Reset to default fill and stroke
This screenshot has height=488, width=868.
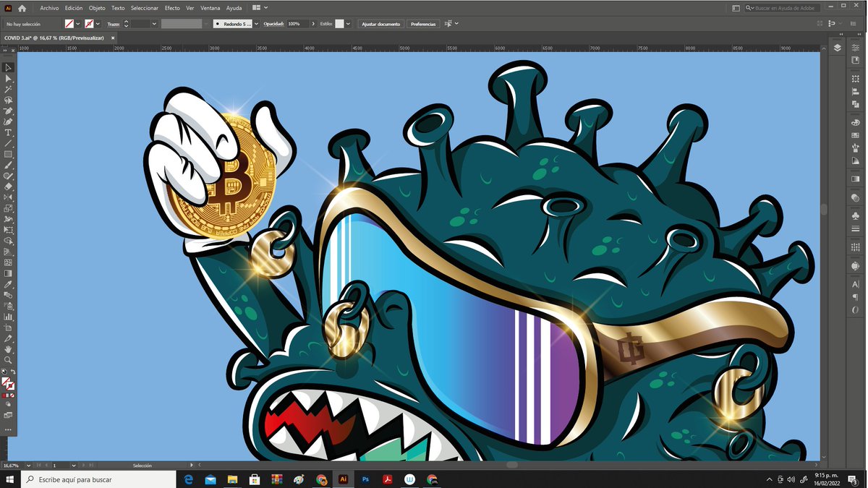coord(4,372)
